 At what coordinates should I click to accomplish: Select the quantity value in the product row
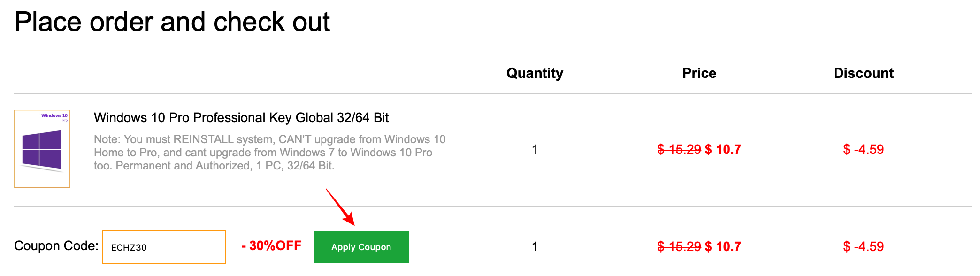click(x=535, y=150)
